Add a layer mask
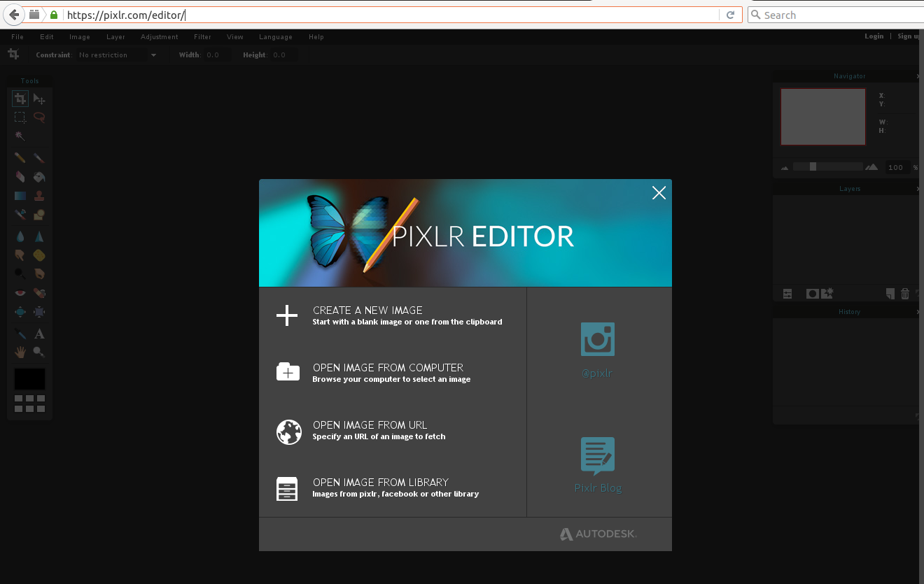 (812, 294)
